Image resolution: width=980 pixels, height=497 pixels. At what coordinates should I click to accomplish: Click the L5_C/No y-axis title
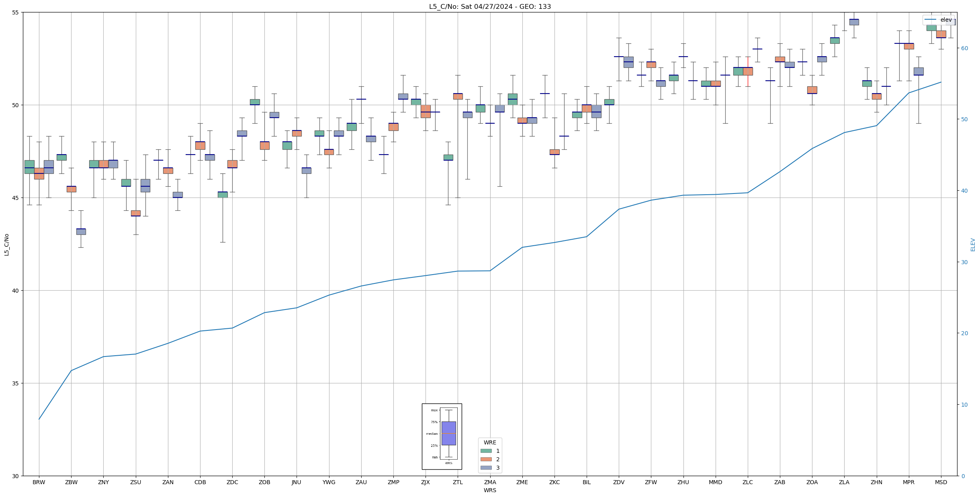tap(6, 244)
